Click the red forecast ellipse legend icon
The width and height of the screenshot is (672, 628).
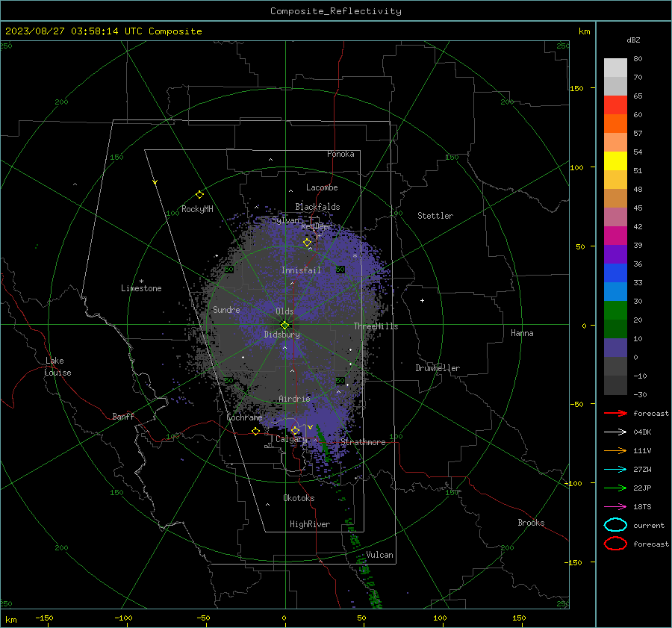click(615, 544)
